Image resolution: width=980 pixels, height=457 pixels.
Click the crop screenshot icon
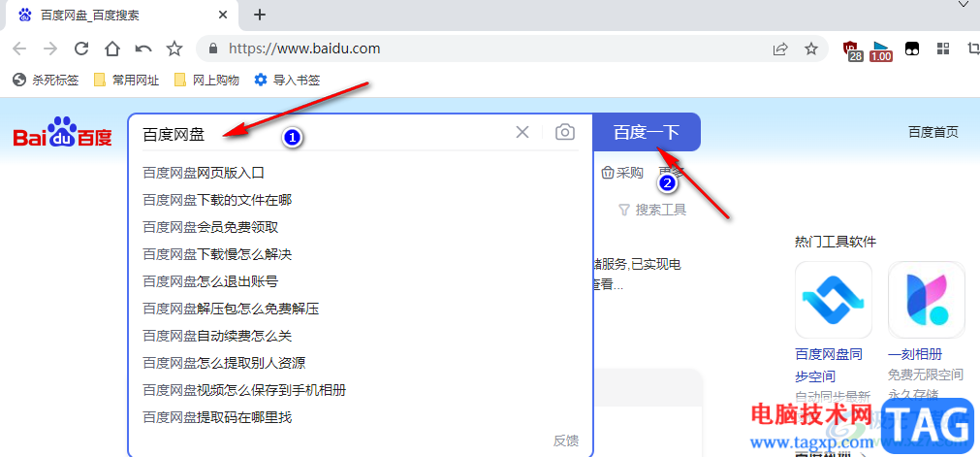(974, 49)
